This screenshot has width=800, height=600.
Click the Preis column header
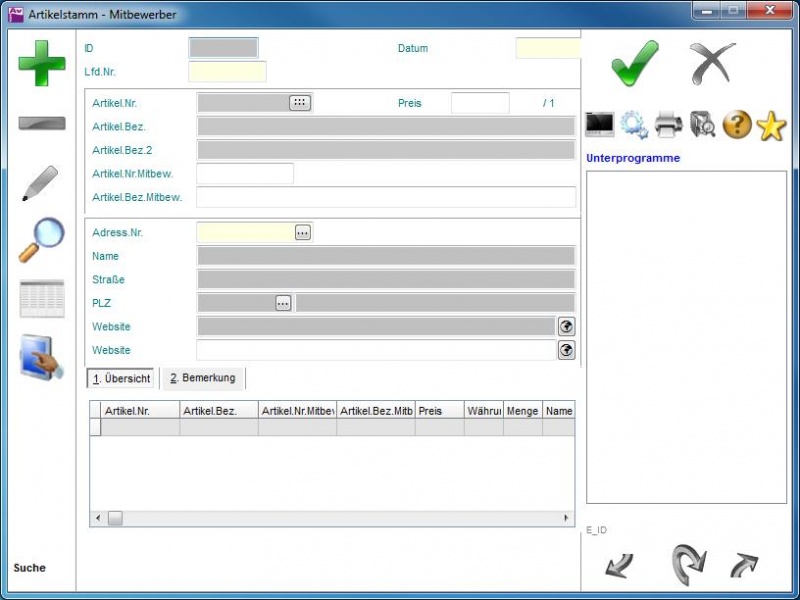pyautogui.click(x=439, y=410)
